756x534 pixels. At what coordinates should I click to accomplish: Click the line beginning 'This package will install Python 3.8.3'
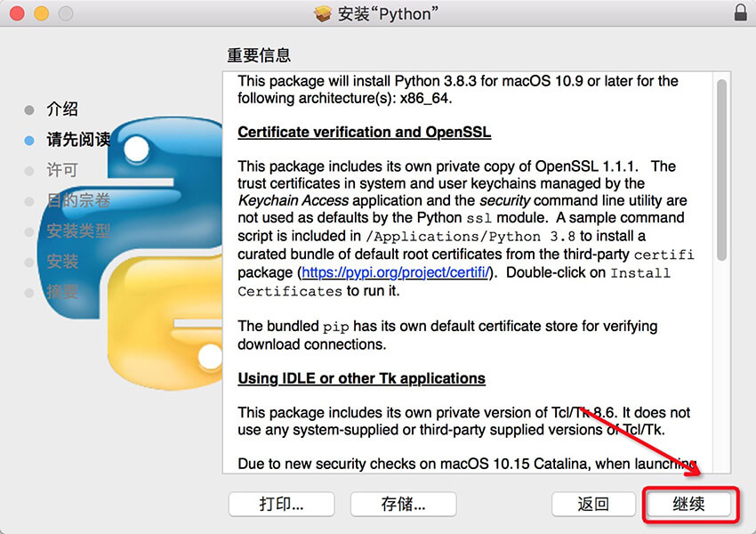[458, 81]
